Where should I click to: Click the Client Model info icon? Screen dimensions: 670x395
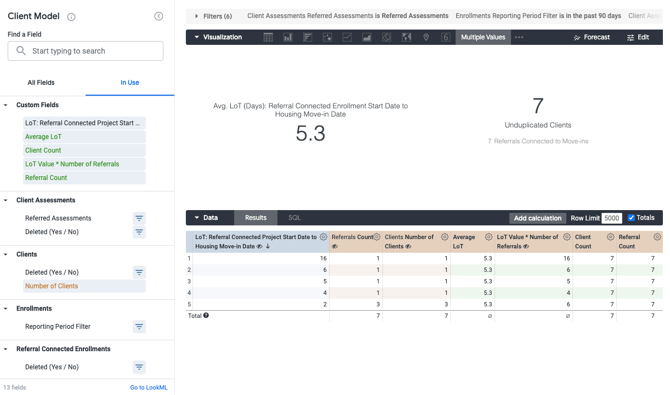coord(71,17)
